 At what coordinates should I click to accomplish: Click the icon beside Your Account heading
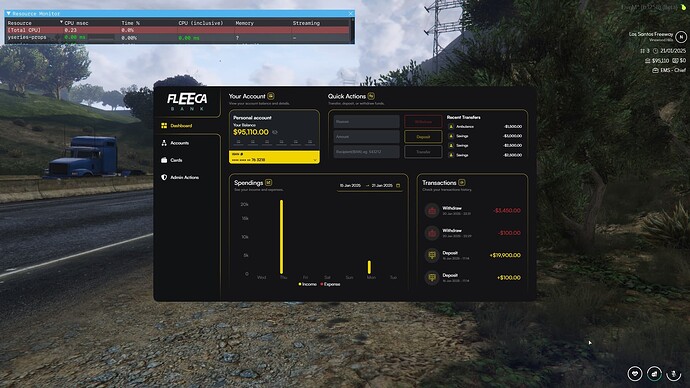pyautogui.click(x=271, y=96)
